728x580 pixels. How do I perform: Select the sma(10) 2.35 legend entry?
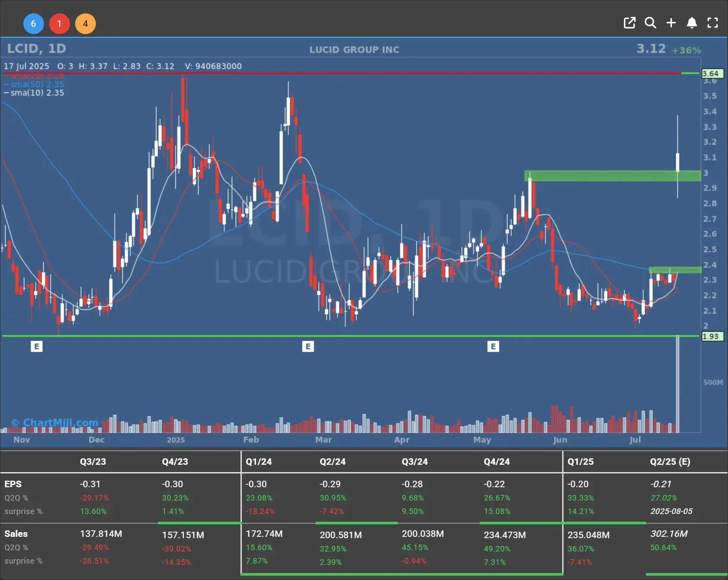click(x=34, y=93)
